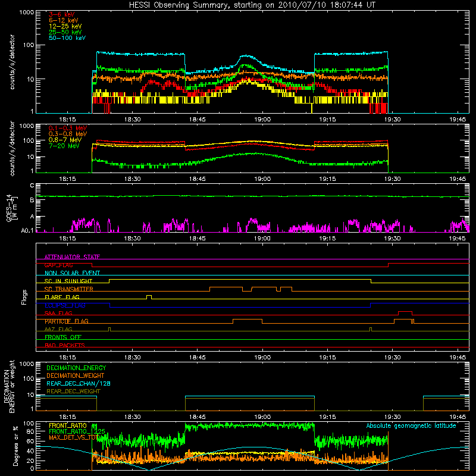Select the GAP_FLAG label

(x=58, y=265)
